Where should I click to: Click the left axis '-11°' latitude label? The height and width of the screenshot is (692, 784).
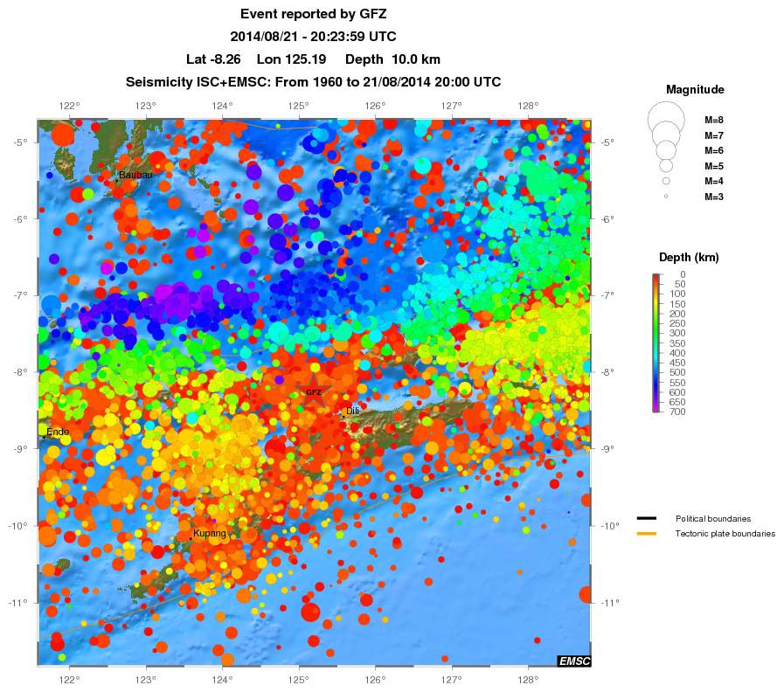17,603
